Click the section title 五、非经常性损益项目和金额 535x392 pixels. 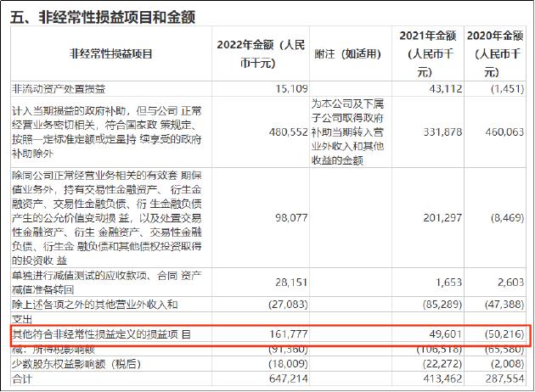click(103, 17)
